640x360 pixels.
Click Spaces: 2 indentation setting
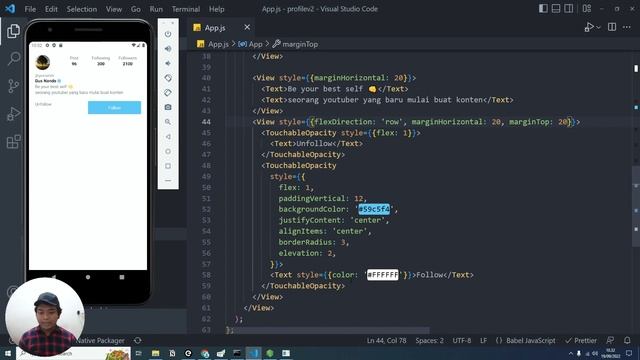point(429,340)
